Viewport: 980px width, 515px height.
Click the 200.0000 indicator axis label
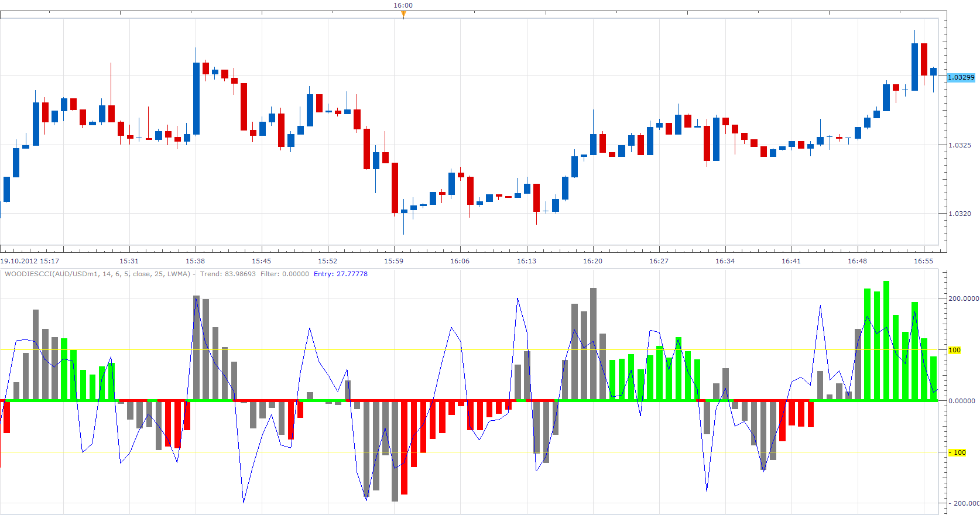tap(963, 298)
